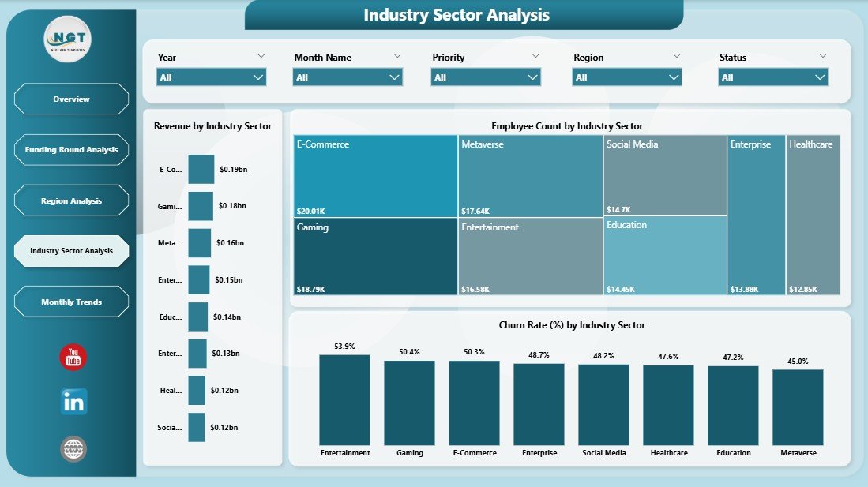Click the YouTube icon in the sidebar
The width and height of the screenshot is (868, 487).
point(72,357)
